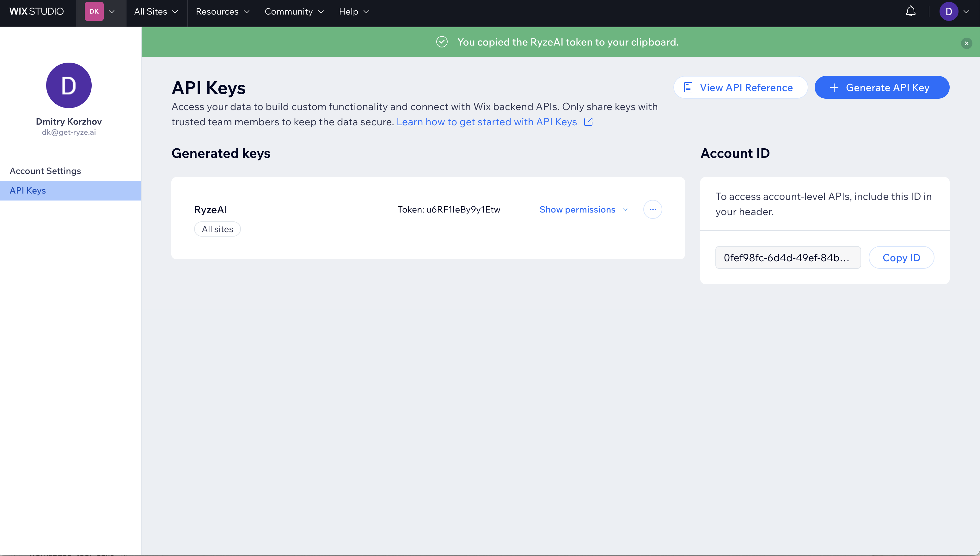Expand Show permissions for RyzeAI
980x556 pixels.
click(583, 209)
